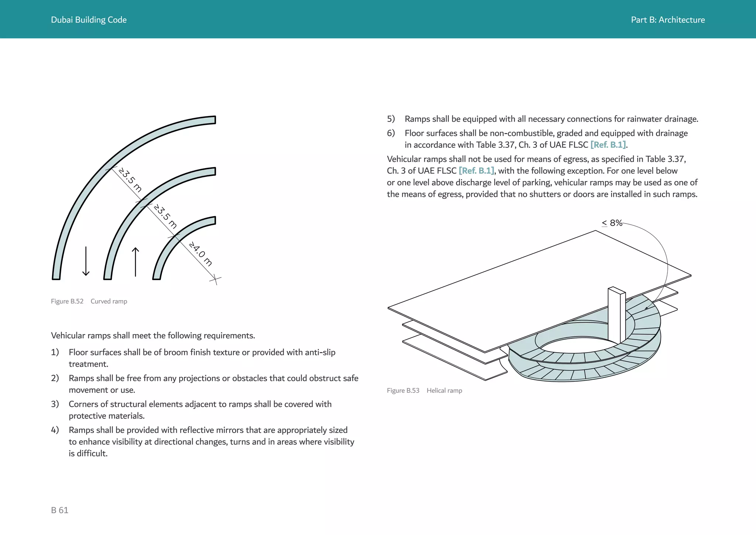Click the Figure B.53 Helical ramp caption

coord(424,391)
